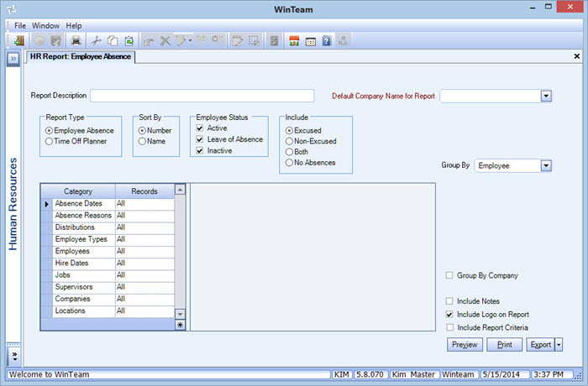Open the Help menu
Image resolution: width=588 pixels, height=386 pixels.
click(74, 26)
